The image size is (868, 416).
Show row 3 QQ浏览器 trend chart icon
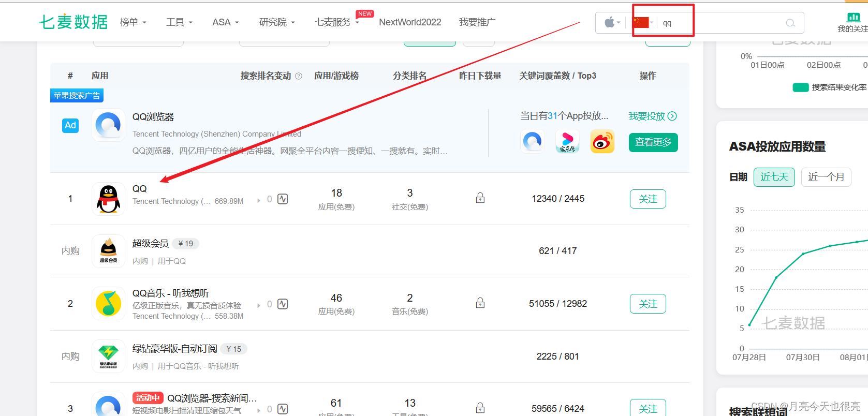pyautogui.click(x=283, y=409)
